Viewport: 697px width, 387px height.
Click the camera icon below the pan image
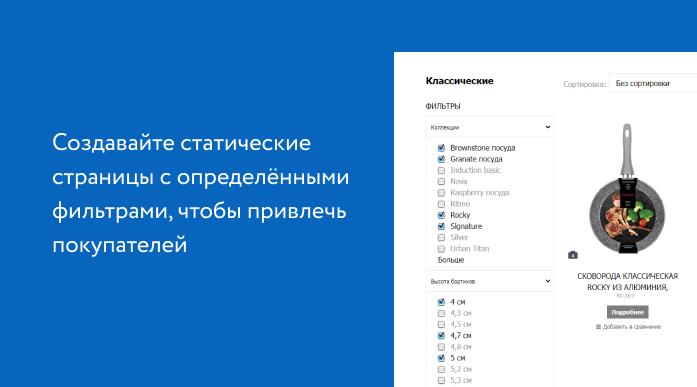[573, 255]
